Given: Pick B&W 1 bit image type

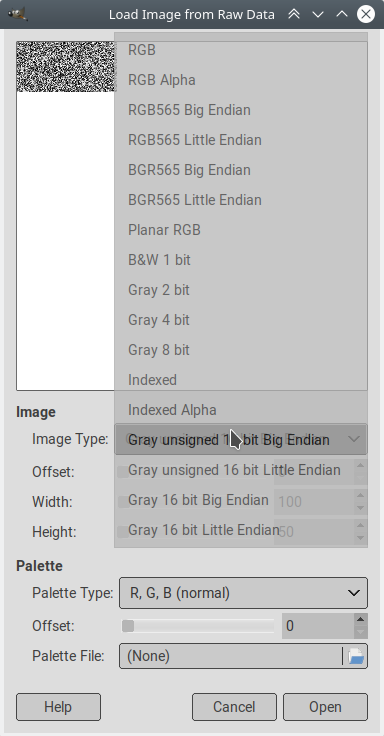Looking at the screenshot, I should [x=240, y=260].
